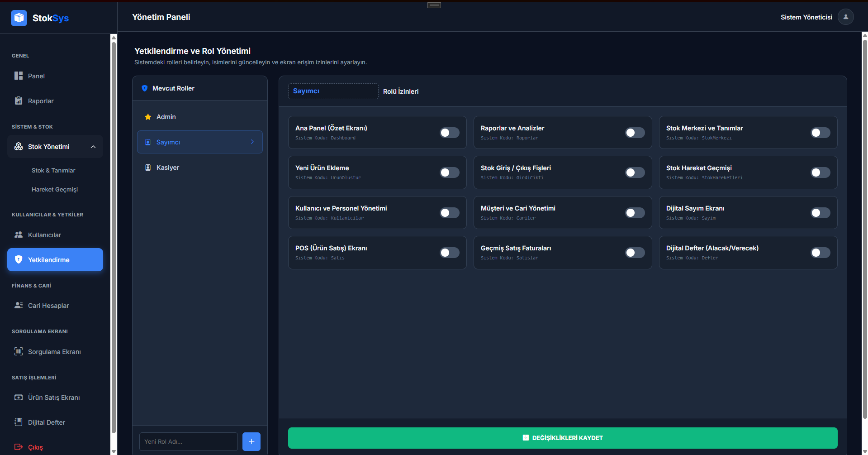Click the Sorgulama Ekranı barcode icon
The image size is (868, 455).
[x=19, y=351]
